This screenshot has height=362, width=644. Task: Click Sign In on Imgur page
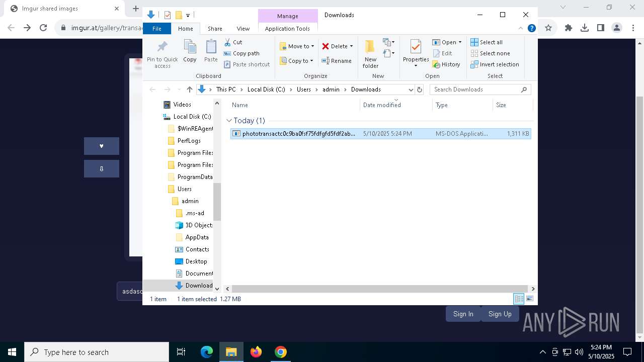click(x=463, y=314)
